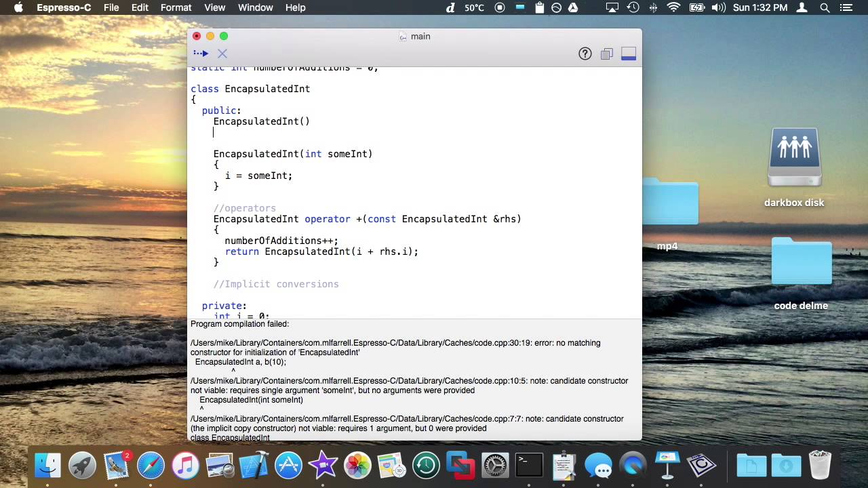
Task: Launch Terminal from the Dock
Action: click(529, 465)
